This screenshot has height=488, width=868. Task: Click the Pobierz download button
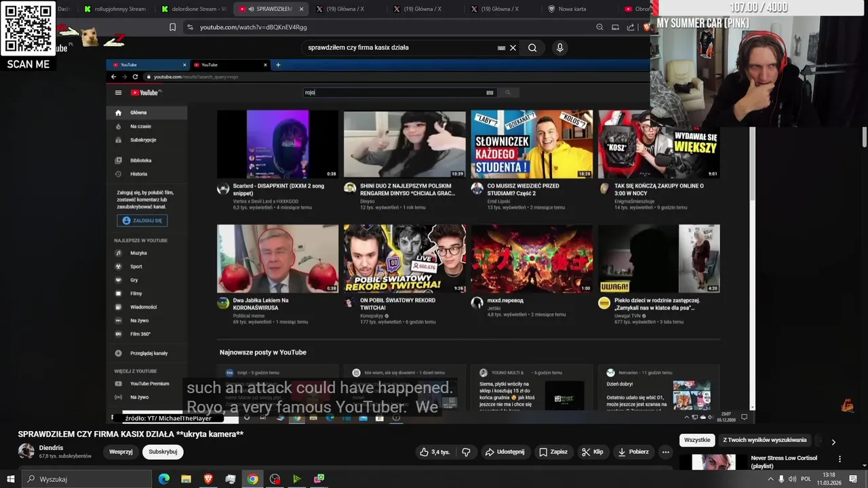click(633, 452)
